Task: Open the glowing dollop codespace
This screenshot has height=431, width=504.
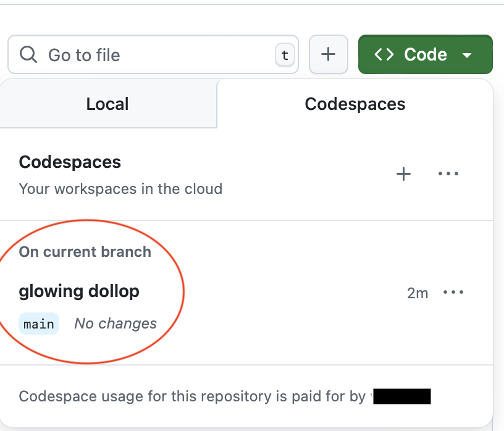Action: pyautogui.click(x=79, y=291)
